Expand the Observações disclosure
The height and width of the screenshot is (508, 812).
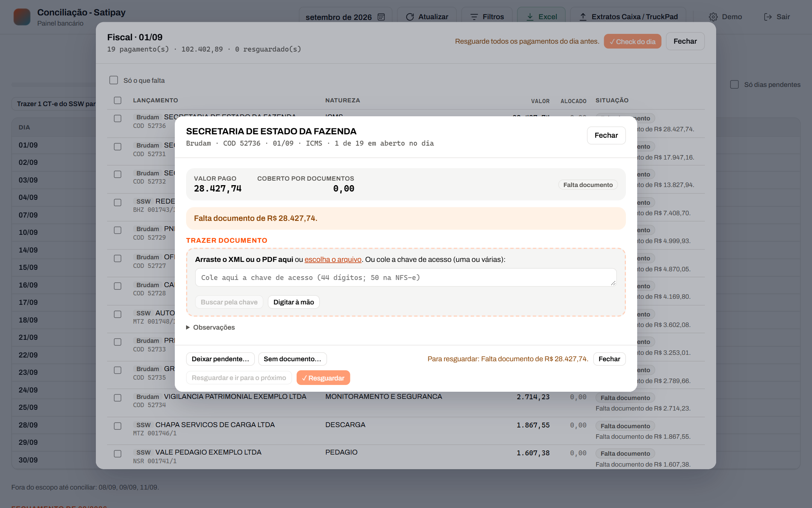(211, 327)
